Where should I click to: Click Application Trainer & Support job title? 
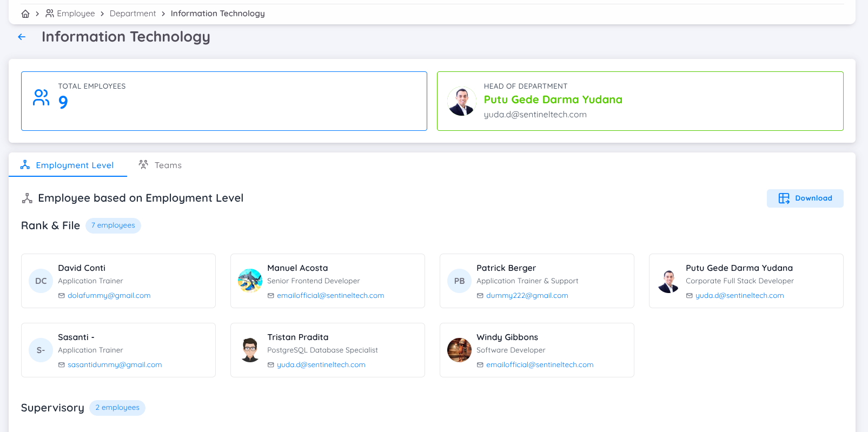point(527,281)
